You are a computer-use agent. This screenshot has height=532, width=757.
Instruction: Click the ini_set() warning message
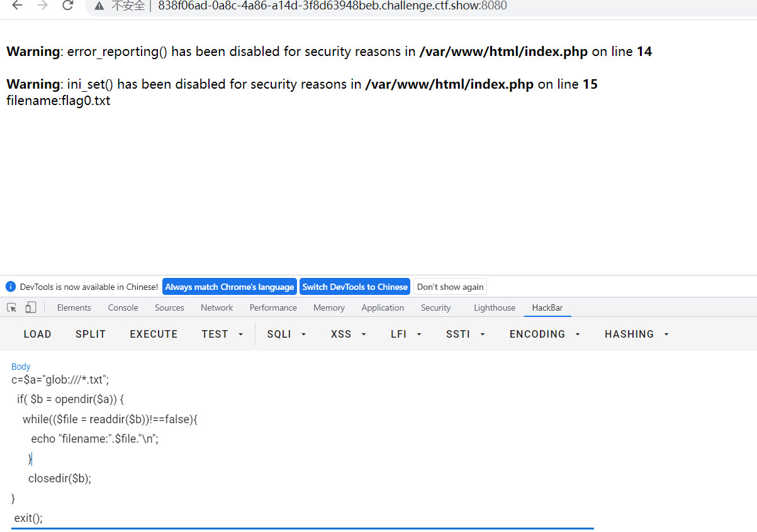pos(302,84)
